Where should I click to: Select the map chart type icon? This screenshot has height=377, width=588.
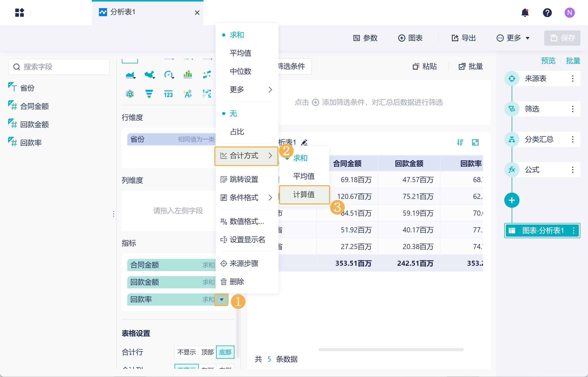[149, 74]
